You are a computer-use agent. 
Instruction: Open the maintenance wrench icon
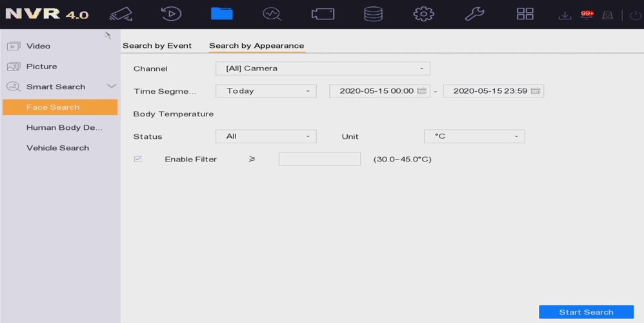coord(474,14)
